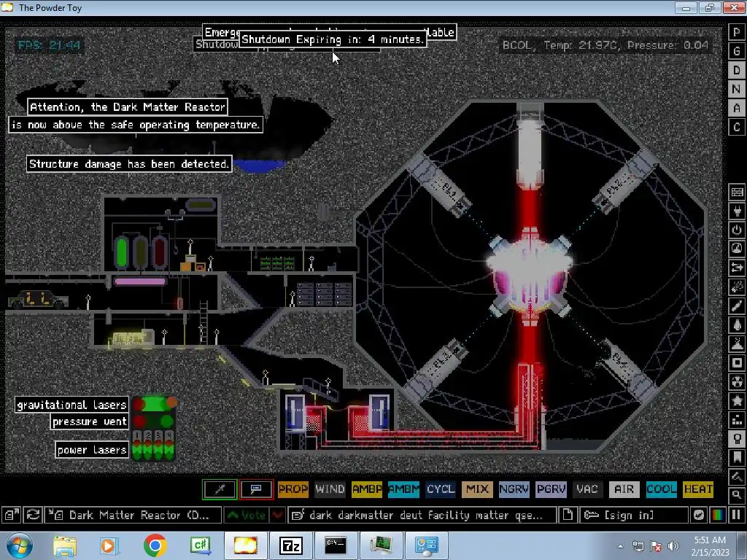Show hidden system tray icons
This screenshot has width=747, height=560.
[x=620, y=546]
